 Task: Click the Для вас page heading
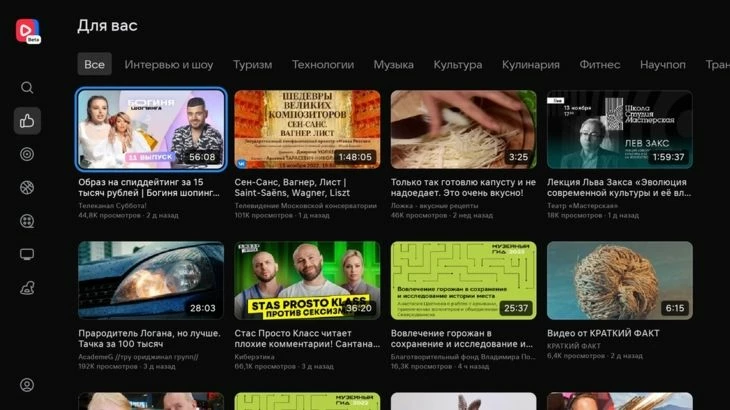tap(107, 26)
